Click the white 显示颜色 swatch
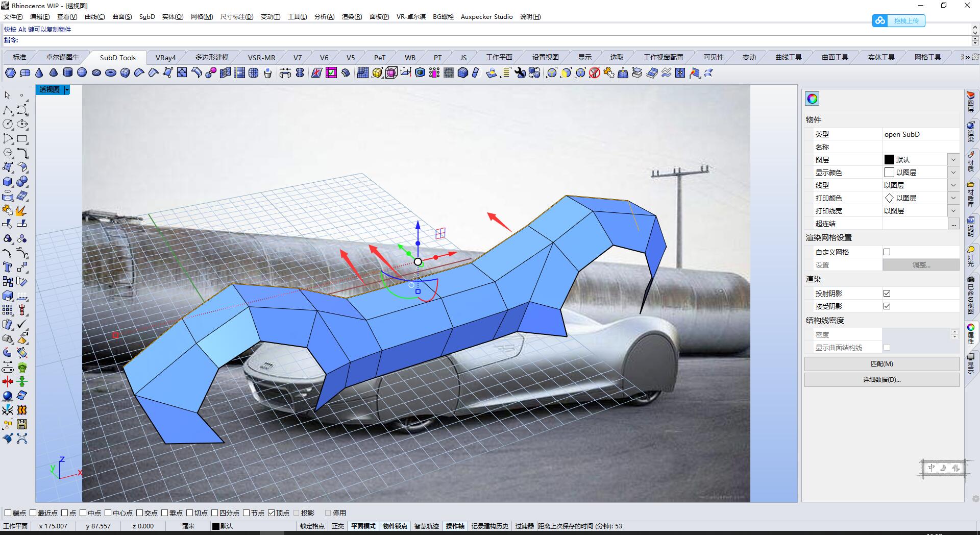980x535 pixels. pyautogui.click(x=889, y=173)
